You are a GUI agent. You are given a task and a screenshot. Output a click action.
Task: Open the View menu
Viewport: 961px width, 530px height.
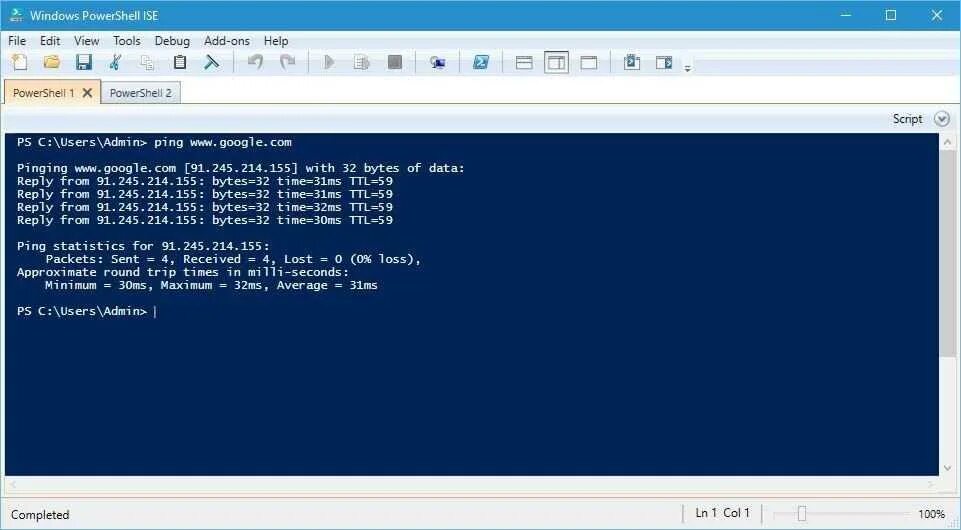(86, 41)
